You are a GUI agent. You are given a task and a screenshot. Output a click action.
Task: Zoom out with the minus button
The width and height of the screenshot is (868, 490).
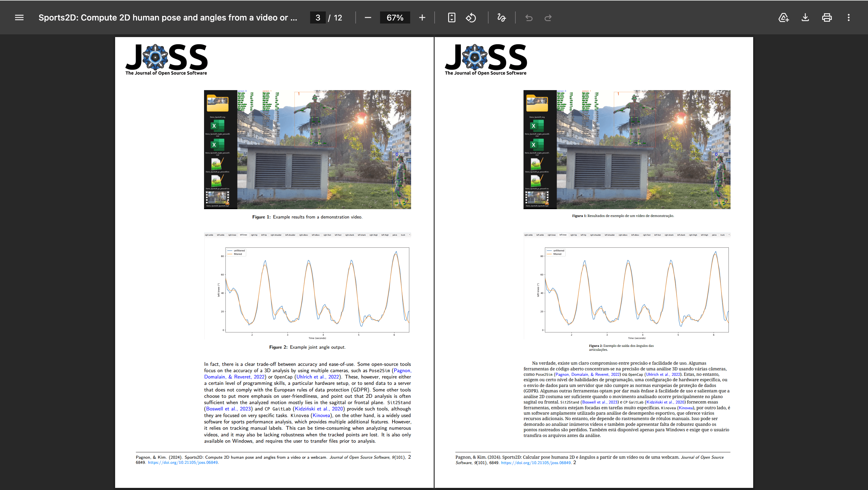368,17
